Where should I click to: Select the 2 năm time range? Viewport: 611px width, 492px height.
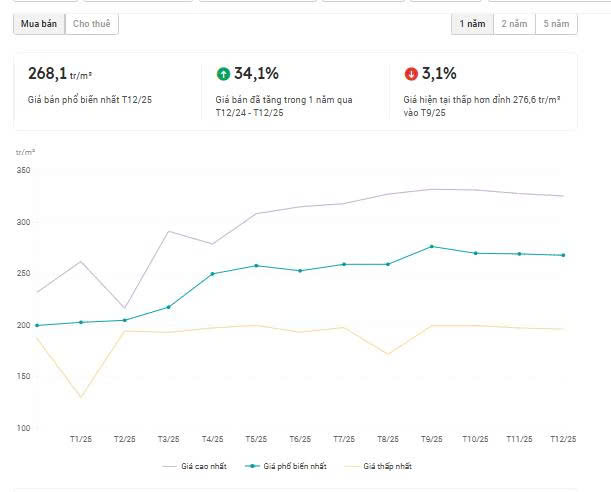[x=514, y=24]
